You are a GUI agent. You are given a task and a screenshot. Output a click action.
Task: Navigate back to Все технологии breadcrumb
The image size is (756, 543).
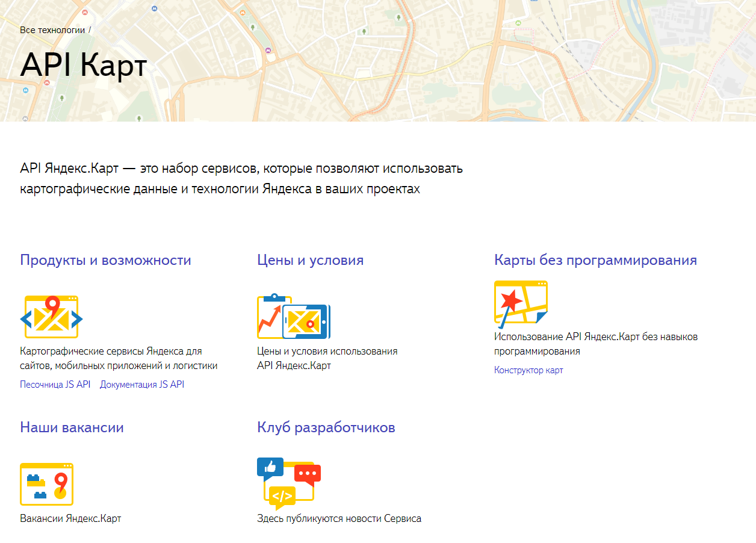pos(52,29)
